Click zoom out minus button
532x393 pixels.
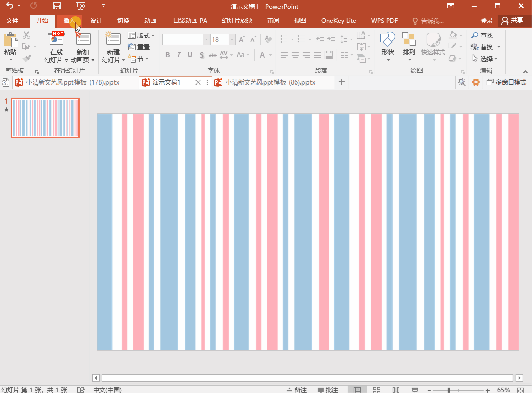coord(429,390)
